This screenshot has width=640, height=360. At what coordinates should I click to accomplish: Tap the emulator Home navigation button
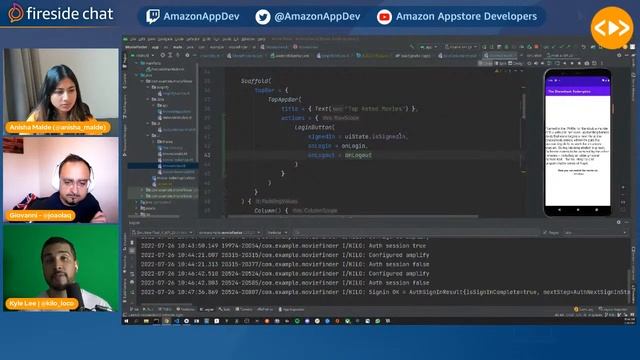click(578, 210)
